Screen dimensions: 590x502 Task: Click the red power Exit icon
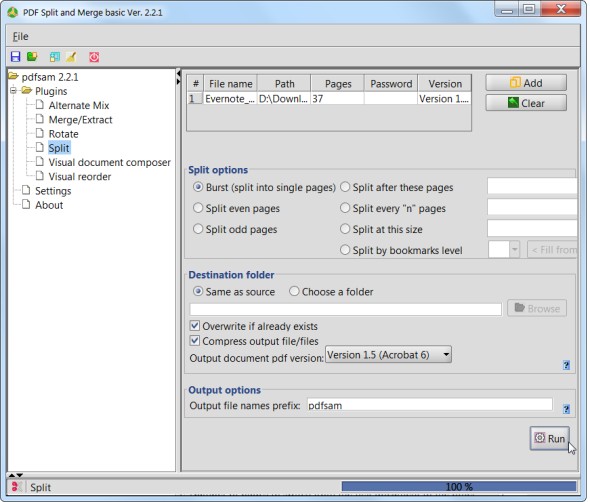point(94,57)
